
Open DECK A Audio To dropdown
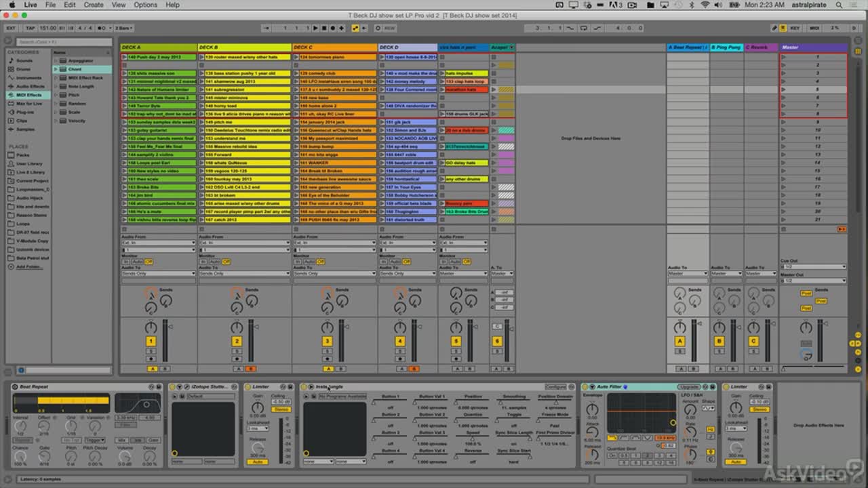click(158, 273)
